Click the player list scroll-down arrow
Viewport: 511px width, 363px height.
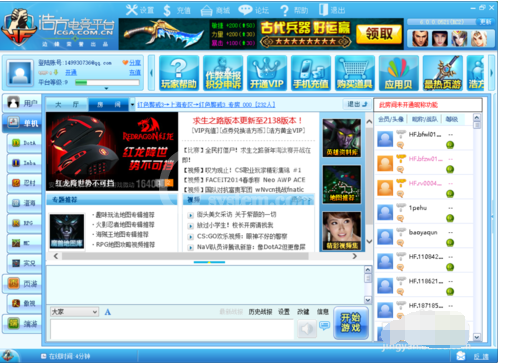[477, 337]
